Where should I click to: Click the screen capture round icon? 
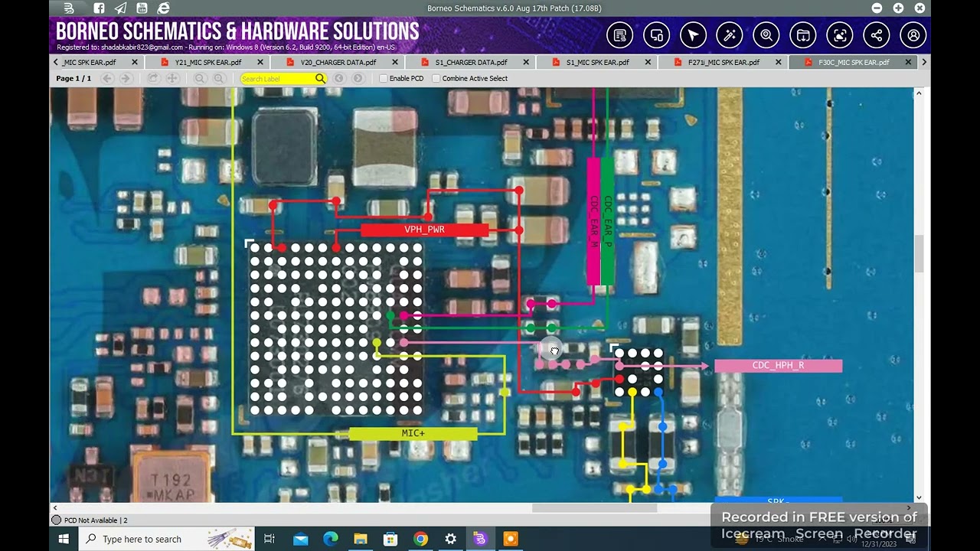[840, 35]
